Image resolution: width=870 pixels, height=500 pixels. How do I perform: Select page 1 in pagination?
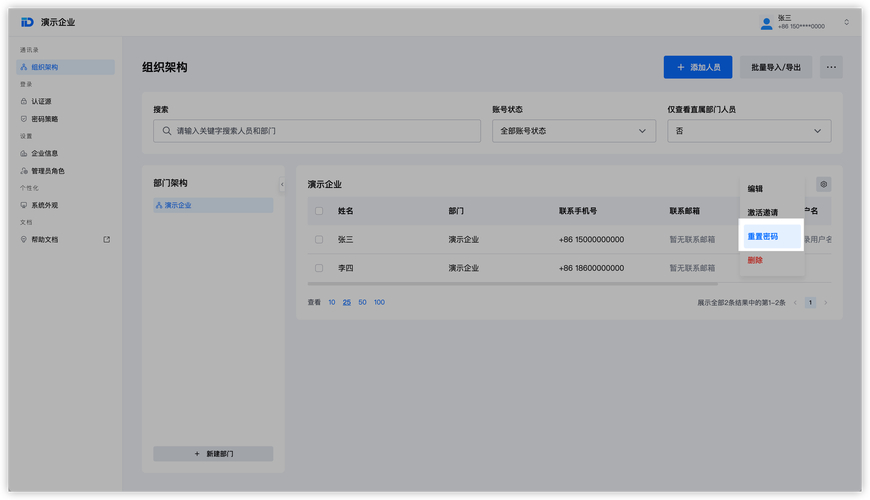tap(811, 302)
